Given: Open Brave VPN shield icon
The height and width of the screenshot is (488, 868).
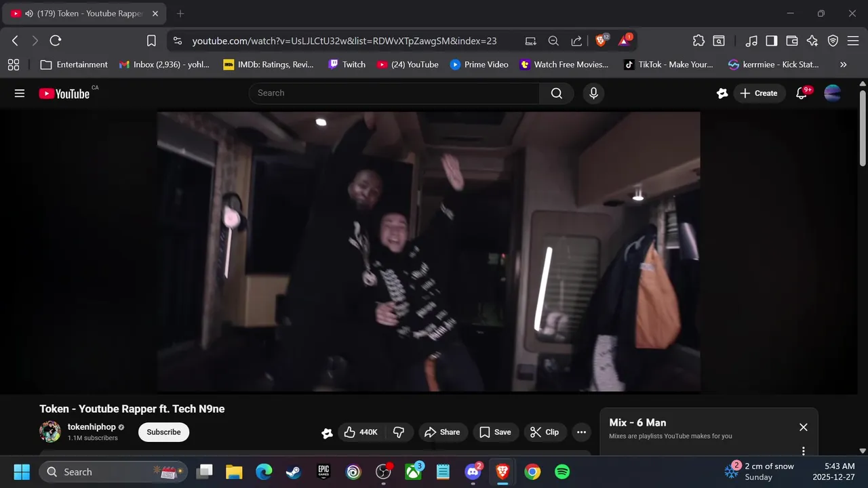Looking at the screenshot, I should pos(833,41).
